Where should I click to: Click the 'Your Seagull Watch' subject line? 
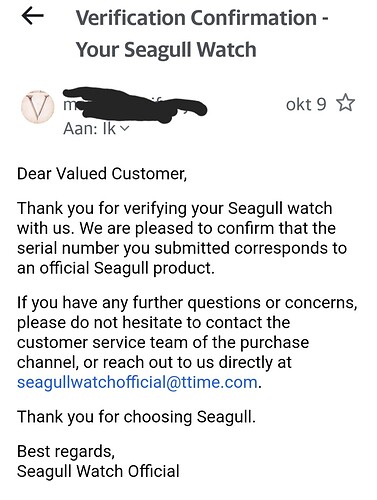tap(166, 50)
